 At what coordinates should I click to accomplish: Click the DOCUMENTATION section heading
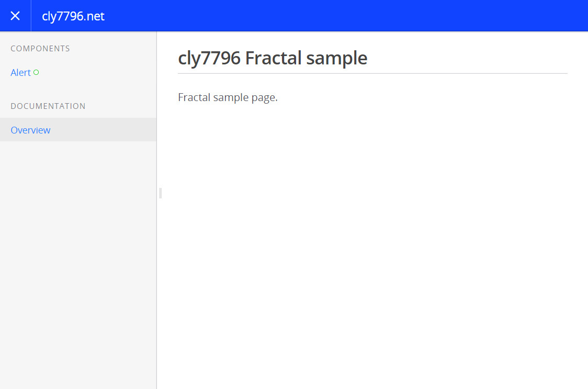48,106
